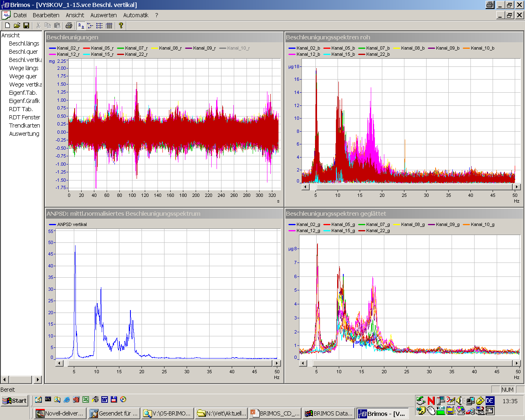Open the Datei menu
This screenshot has height=420, width=525.
[20, 15]
